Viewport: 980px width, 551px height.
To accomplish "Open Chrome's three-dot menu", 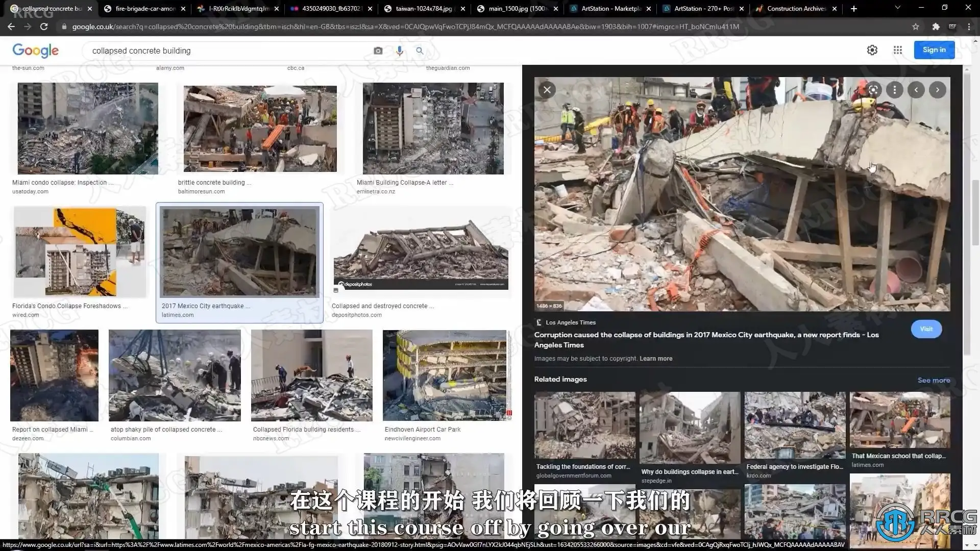I will click(x=969, y=27).
